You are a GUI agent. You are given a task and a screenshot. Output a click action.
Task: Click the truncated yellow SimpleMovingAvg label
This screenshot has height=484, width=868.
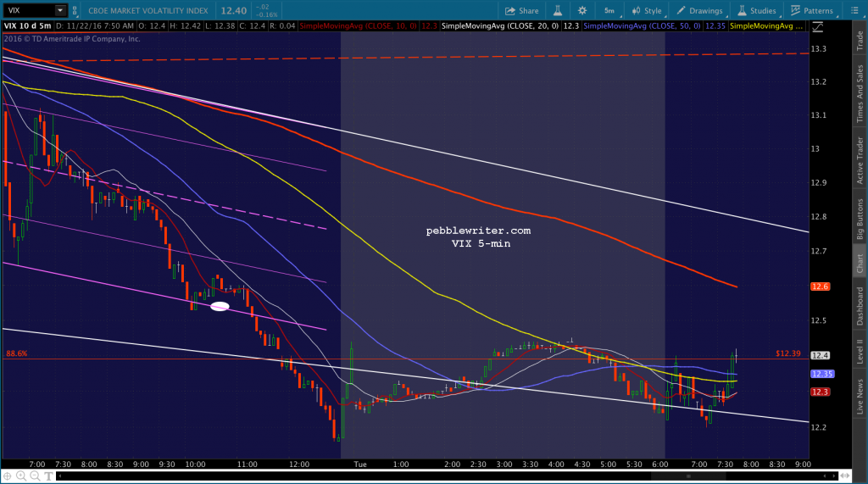766,26
